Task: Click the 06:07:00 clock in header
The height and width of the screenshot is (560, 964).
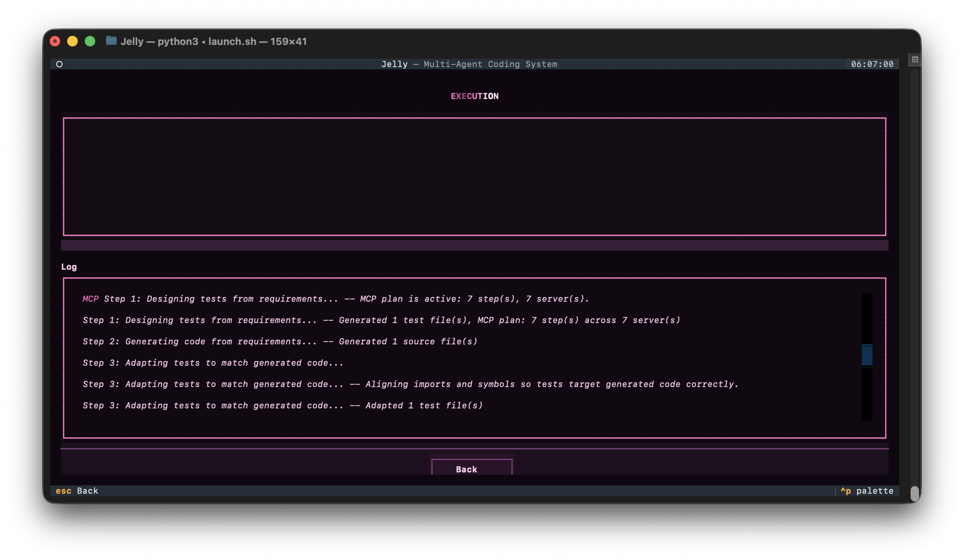Action: (872, 64)
